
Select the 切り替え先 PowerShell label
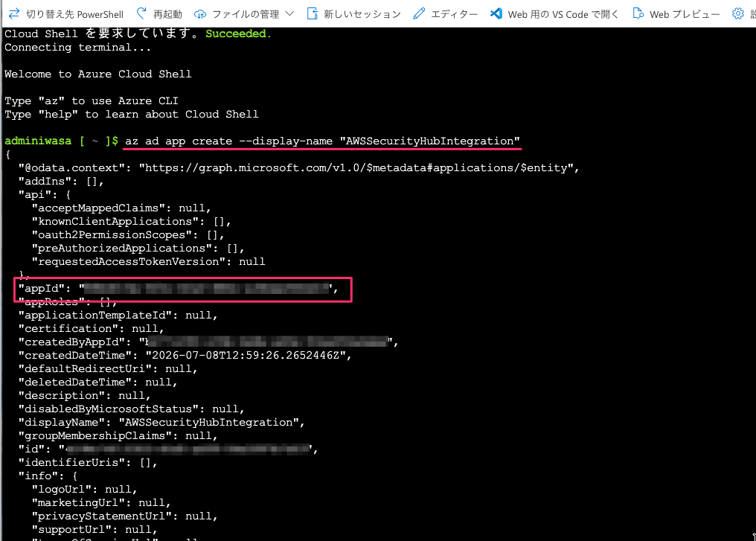74,14
